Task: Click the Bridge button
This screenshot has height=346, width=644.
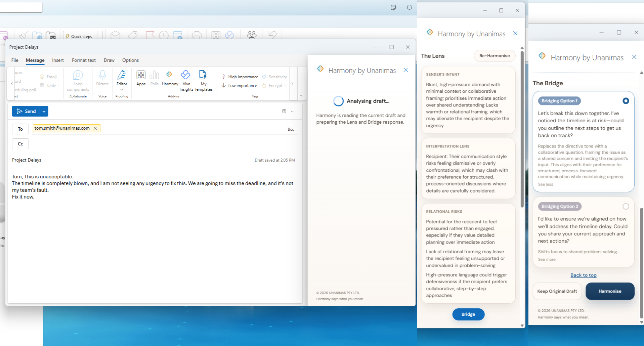Action: pos(468,314)
